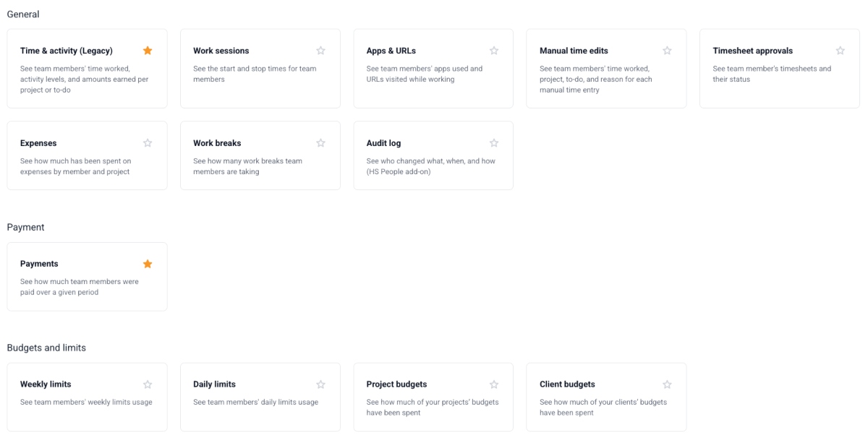Favorite the Client budgets report
This screenshot has width=868, height=446.
[667, 384]
